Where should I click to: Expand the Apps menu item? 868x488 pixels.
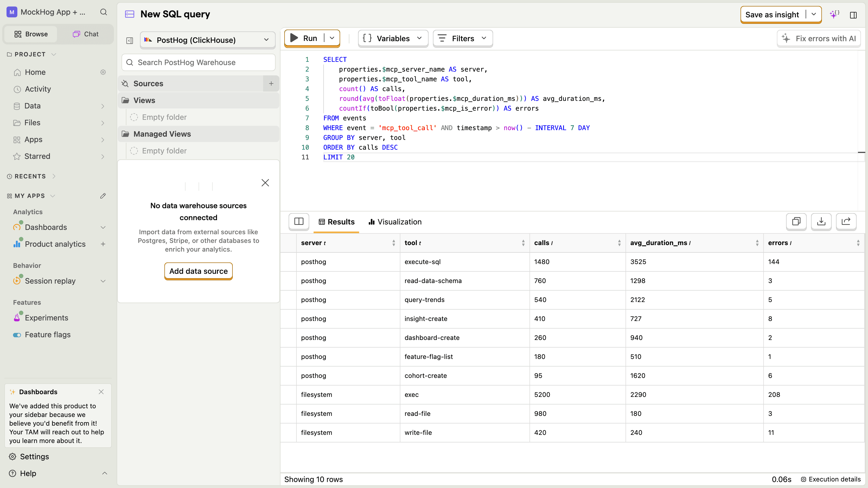point(103,140)
